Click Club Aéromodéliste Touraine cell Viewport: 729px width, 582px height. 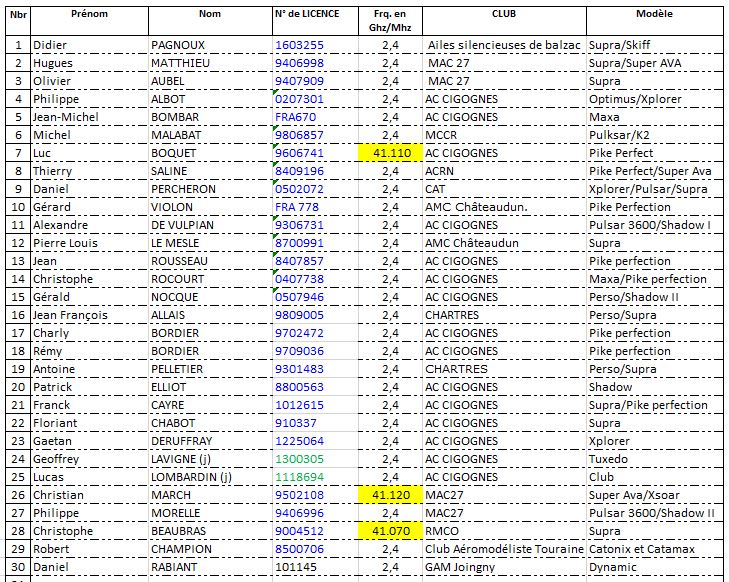click(x=504, y=549)
